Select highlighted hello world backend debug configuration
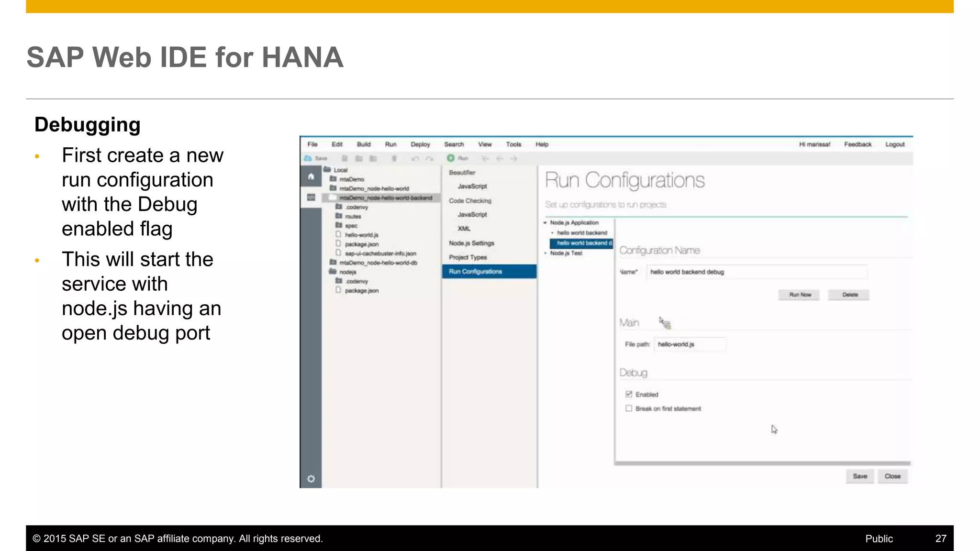This screenshot has width=980, height=551. tap(581, 243)
